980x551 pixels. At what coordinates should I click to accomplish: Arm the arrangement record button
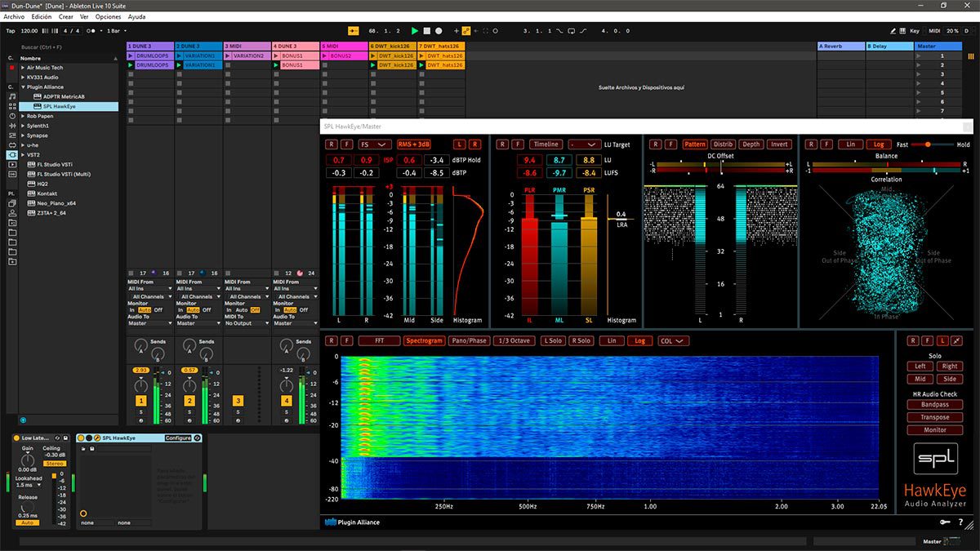[x=439, y=31]
